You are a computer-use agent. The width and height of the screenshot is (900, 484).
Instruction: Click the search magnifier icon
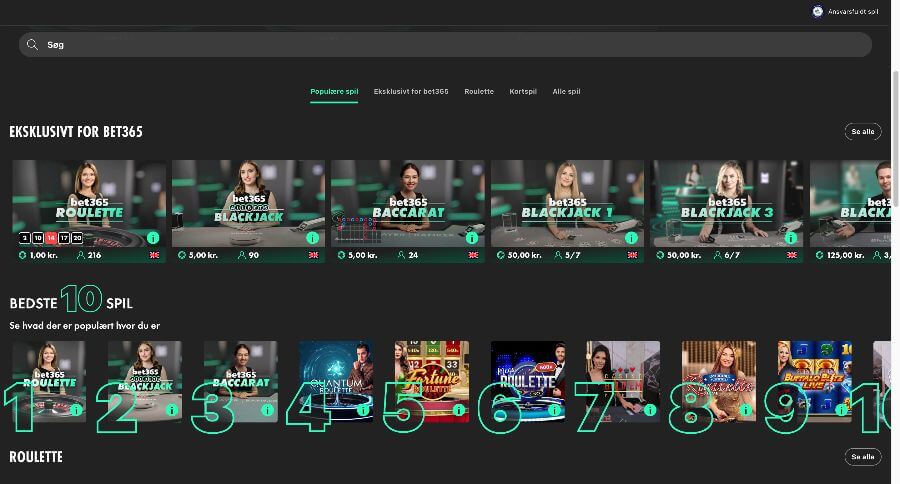click(32, 45)
